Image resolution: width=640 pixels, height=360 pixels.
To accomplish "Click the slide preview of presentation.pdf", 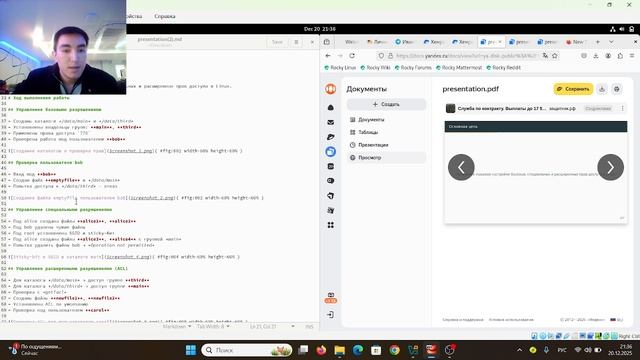I will (x=536, y=172).
